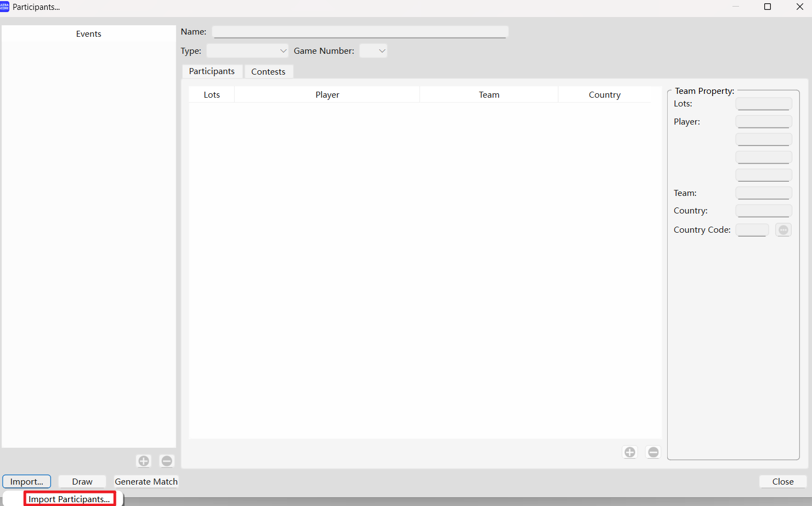Image resolution: width=812 pixels, height=506 pixels.
Task: Click the Generate Match button
Action: [146, 481]
